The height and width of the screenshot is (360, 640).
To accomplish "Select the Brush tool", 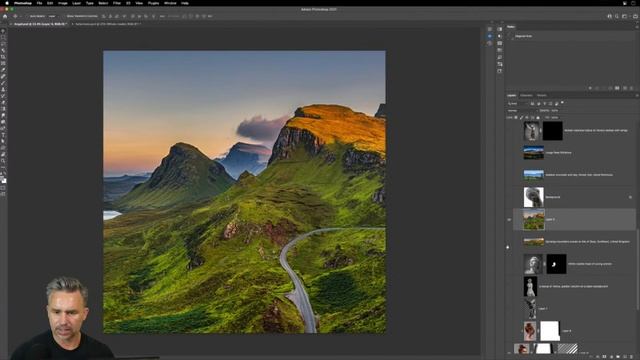I will point(3,83).
